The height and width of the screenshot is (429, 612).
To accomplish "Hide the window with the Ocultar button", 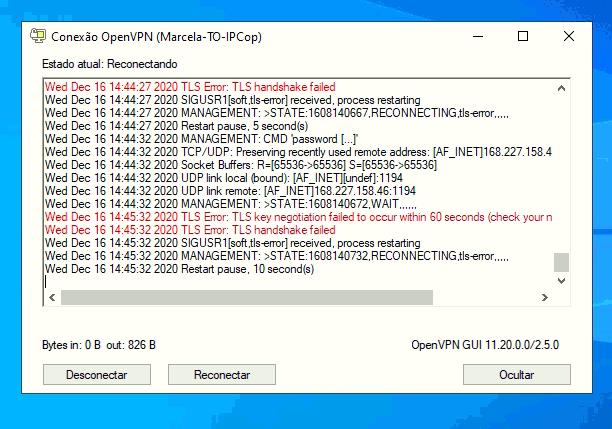I will (516, 374).
